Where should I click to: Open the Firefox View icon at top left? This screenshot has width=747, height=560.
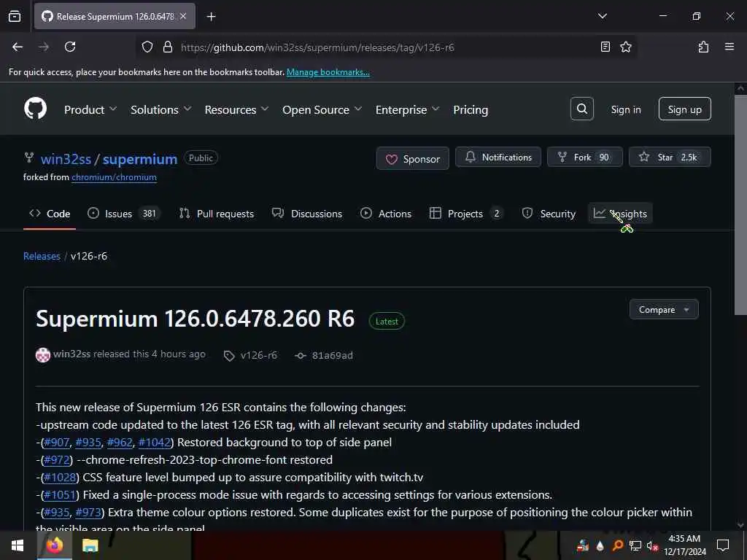[x=15, y=16]
